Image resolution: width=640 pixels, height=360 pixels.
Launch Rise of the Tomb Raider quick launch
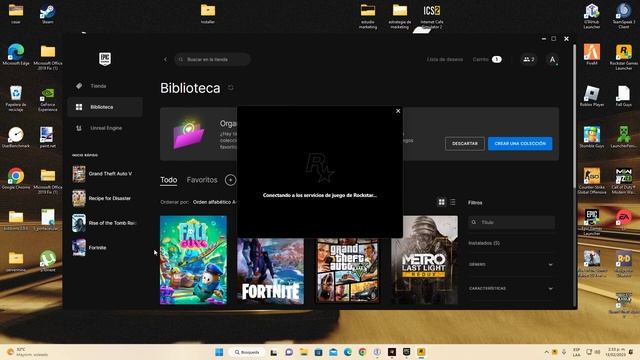105,223
